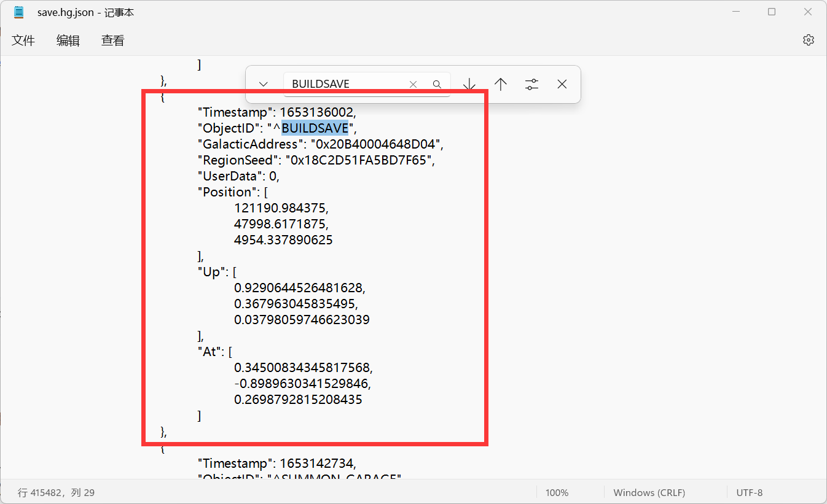Open the 文件 menu
The width and height of the screenshot is (827, 504).
[x=23, y=41]
